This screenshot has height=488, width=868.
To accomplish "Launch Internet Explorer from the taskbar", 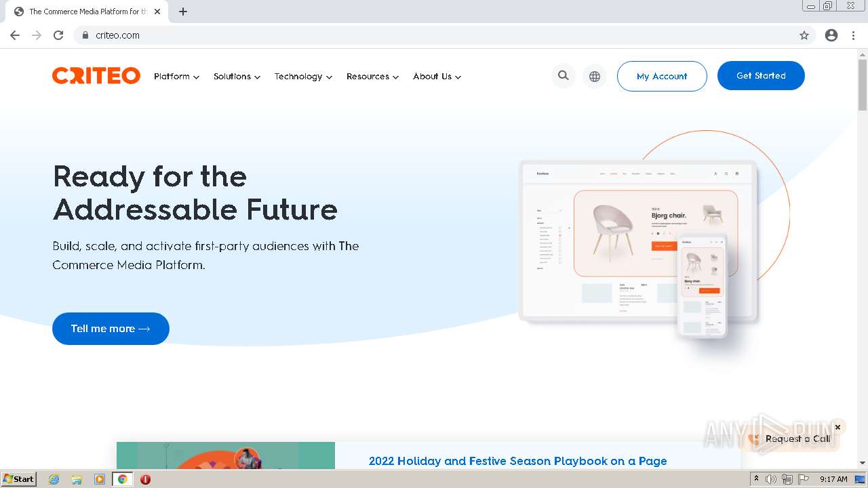I will pos(54,479).
